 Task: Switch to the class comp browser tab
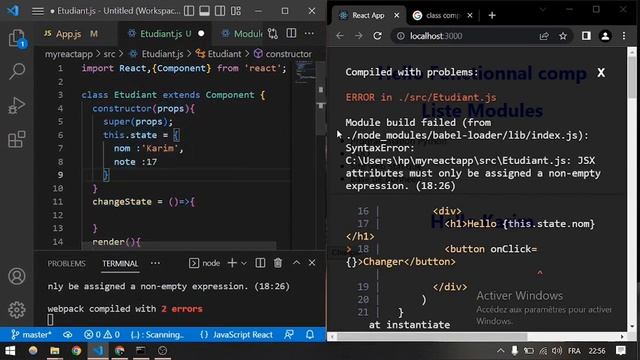point(442,16)
